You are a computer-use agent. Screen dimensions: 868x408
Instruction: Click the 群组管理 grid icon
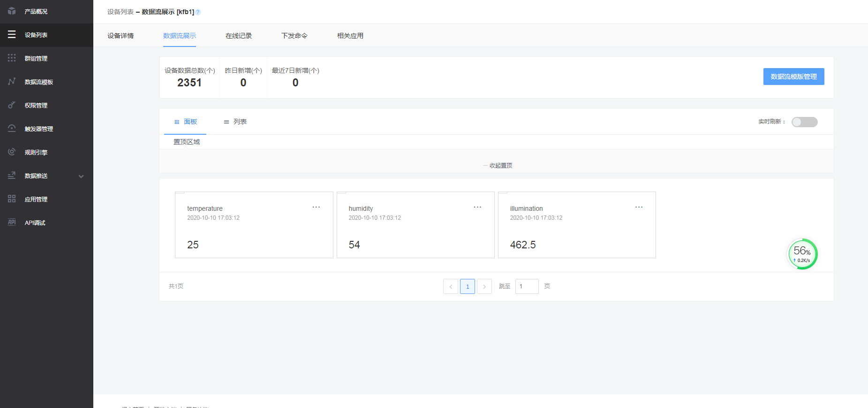click(x=12, y=58)
